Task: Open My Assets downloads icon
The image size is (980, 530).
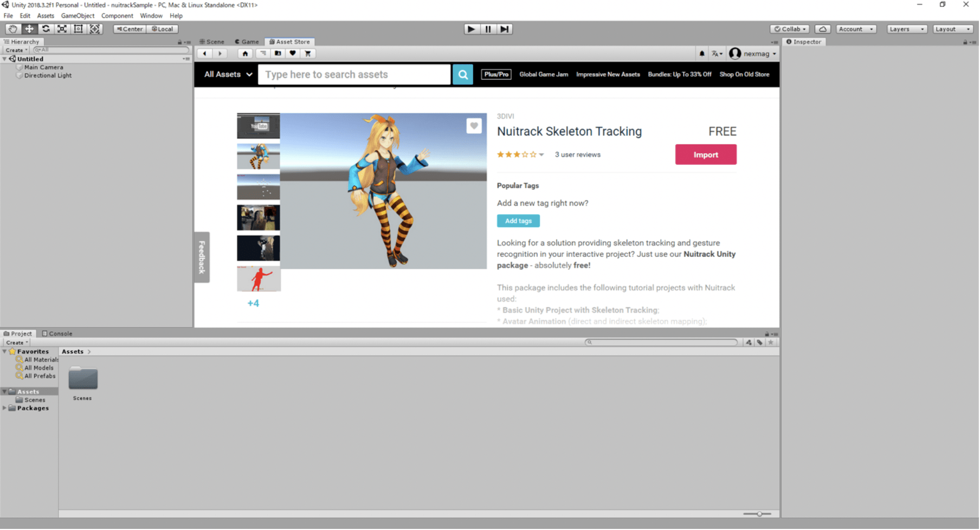Action: [278, 54]
